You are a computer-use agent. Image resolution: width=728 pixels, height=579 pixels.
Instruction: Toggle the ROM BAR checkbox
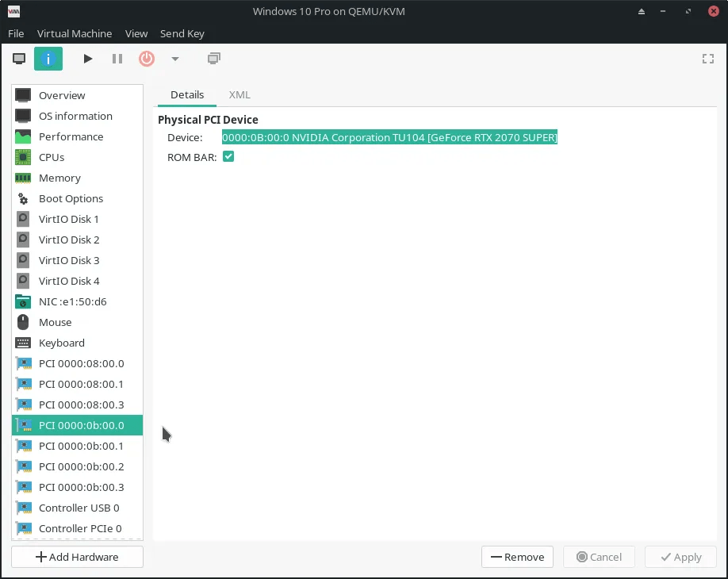coord(228,157)
